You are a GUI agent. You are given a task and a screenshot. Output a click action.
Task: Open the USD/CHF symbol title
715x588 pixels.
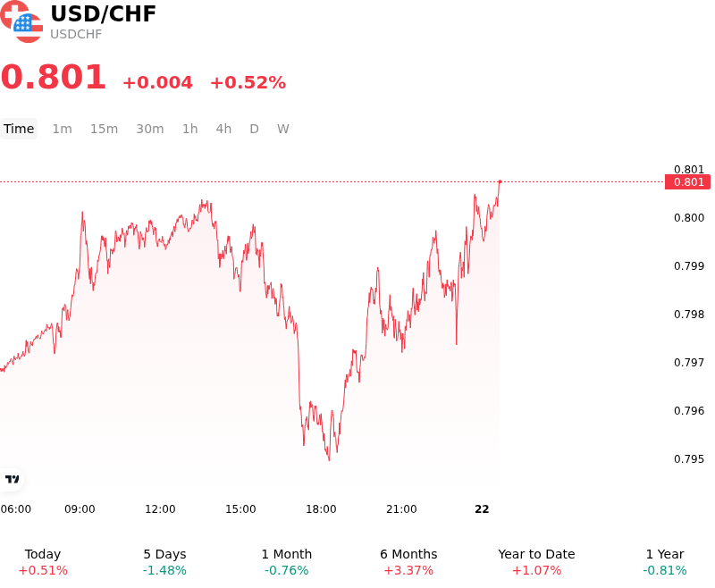coord(103,13)
